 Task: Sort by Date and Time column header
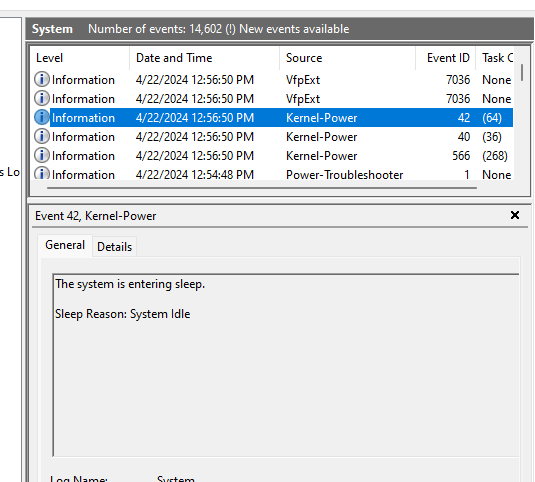coord(204,58)
